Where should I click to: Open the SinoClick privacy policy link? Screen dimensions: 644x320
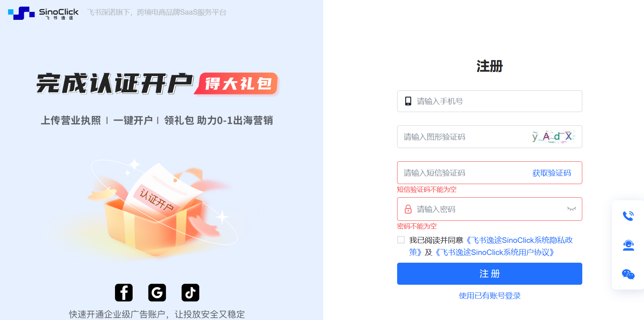coord(491,246)
